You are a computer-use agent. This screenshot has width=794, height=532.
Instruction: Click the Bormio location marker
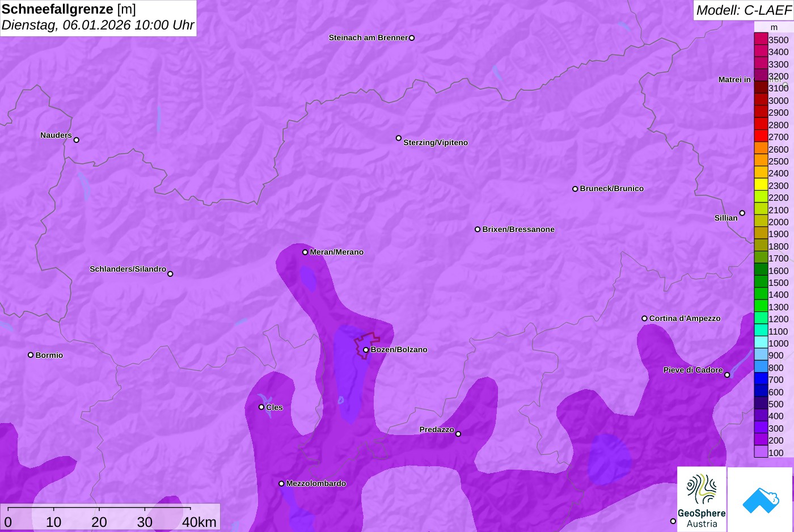point(31,355)
